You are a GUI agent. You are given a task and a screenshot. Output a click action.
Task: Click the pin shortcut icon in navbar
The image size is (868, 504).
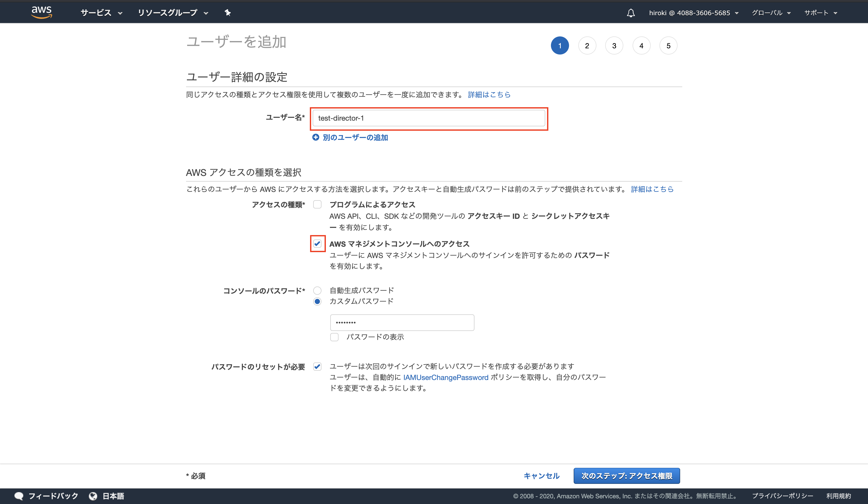[228, 13]
